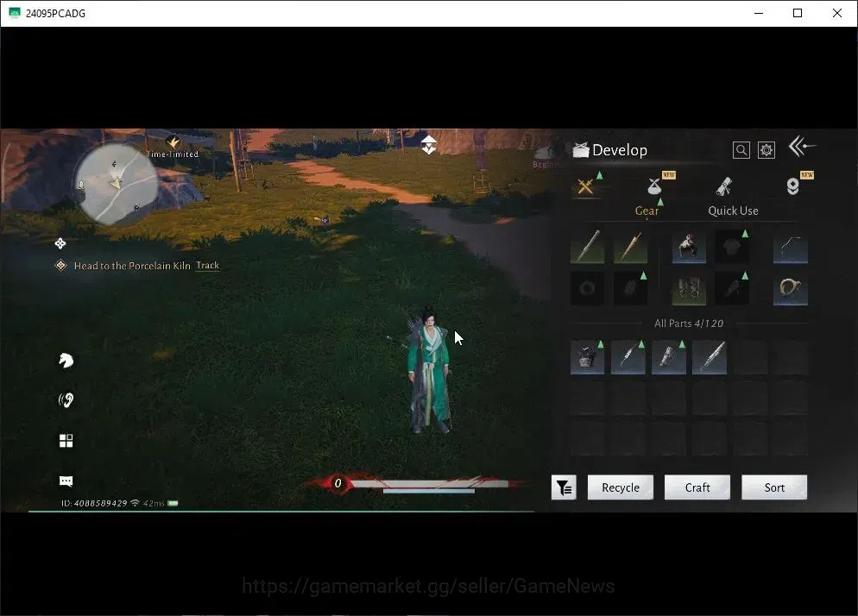Select the equipped bow gear slot
This screenshot has height=616, width=858.
point(790,247)
